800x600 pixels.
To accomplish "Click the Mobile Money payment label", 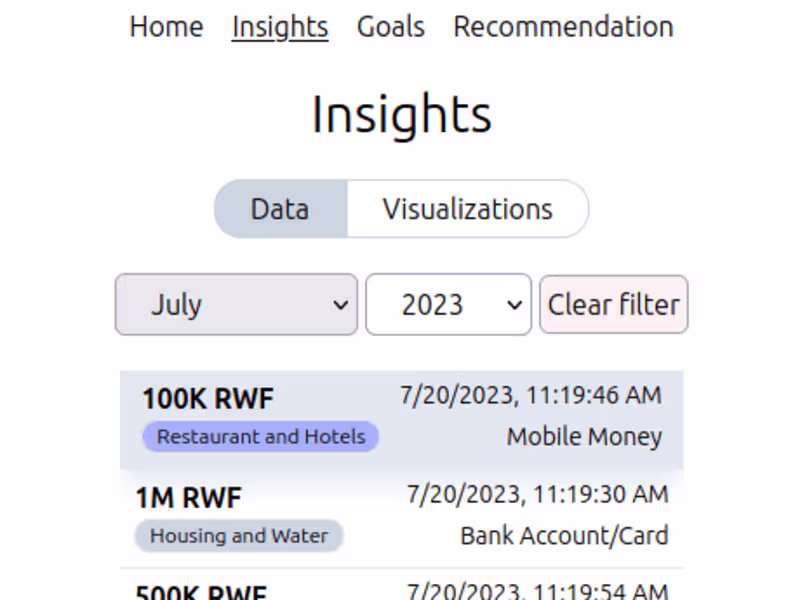I will coord(584,437).
